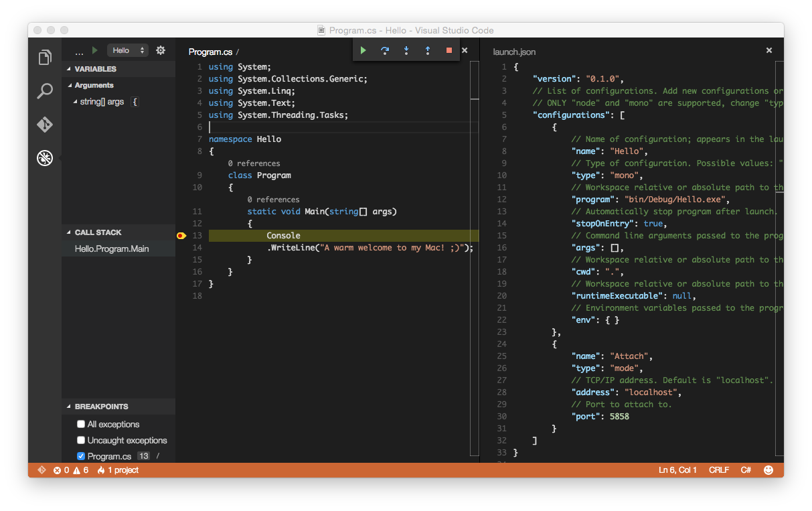Go to line via Ln 6, Col 1
812x511 pixels.
[x=677, y=470]
